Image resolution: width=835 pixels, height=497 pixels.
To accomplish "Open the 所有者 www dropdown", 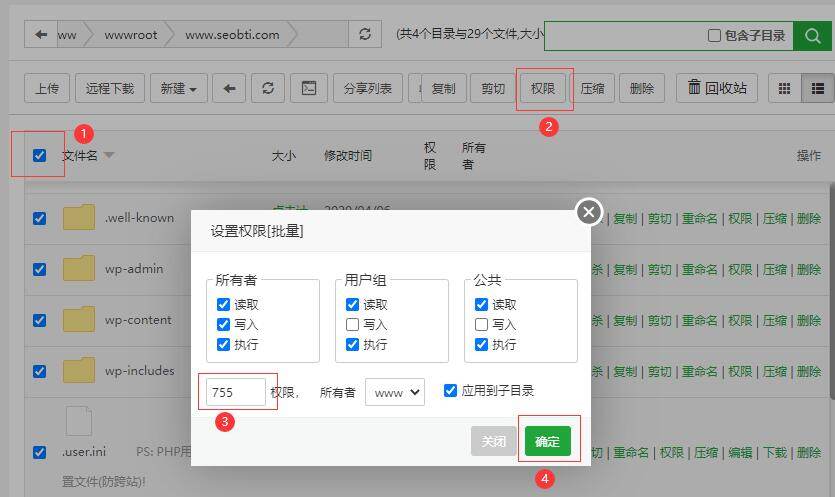I will pyautogui.click(x=395, y=393).
